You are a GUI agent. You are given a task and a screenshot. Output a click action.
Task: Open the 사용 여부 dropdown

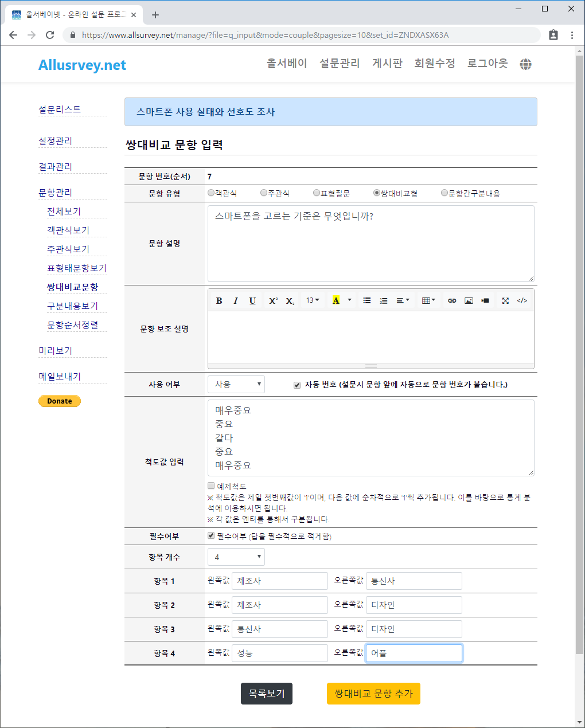(x=236, y=384)
